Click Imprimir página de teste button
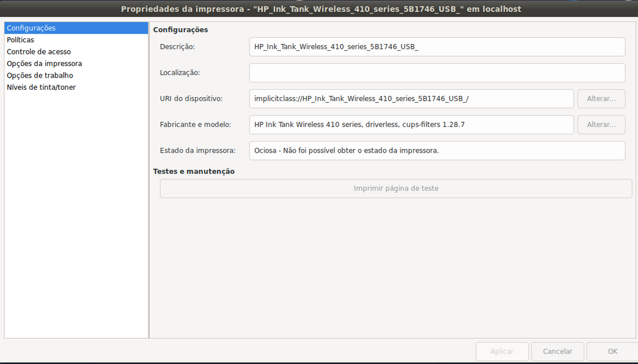Viewport: 638px width, 364px height. [396, 188]
